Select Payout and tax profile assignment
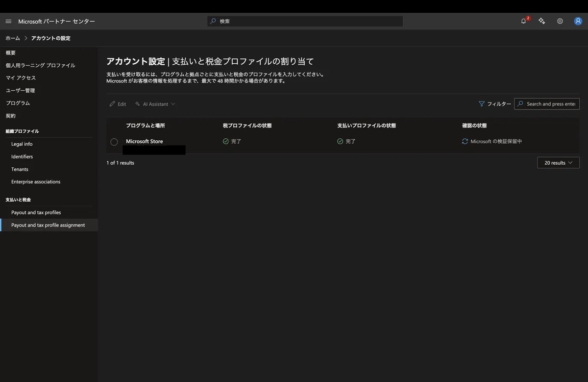 (x=49, y=225)
